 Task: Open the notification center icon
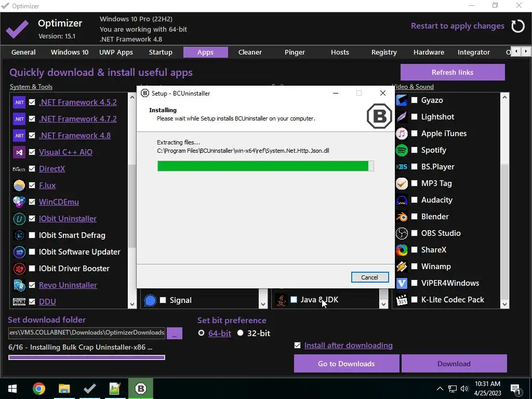click(x=515, y=389)
